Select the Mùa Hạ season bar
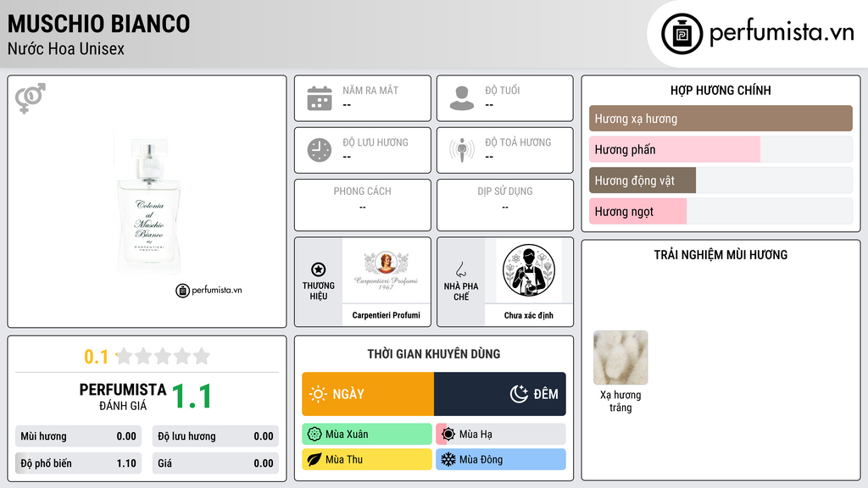This screenshot has width=868, height=488. click(501, 435)
